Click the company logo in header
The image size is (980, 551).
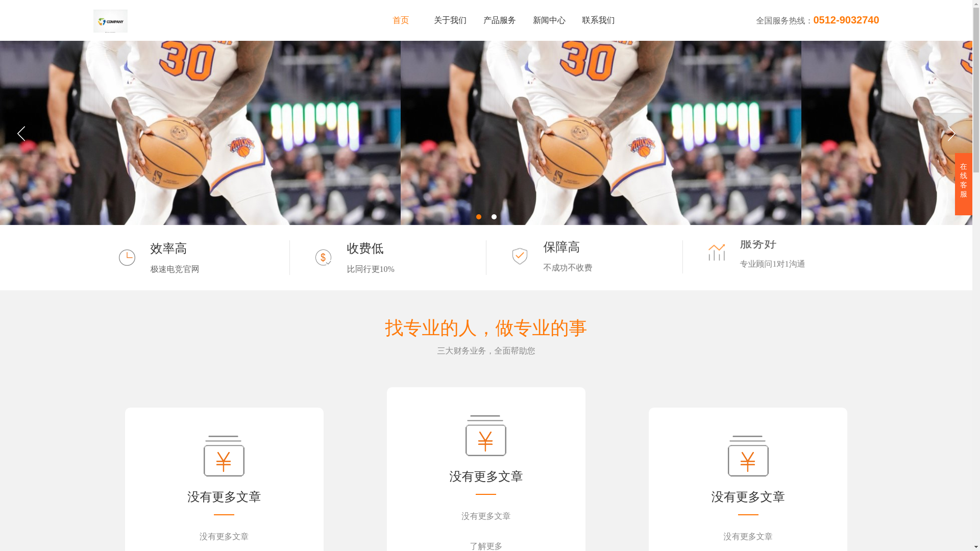(x=110, y=21)
